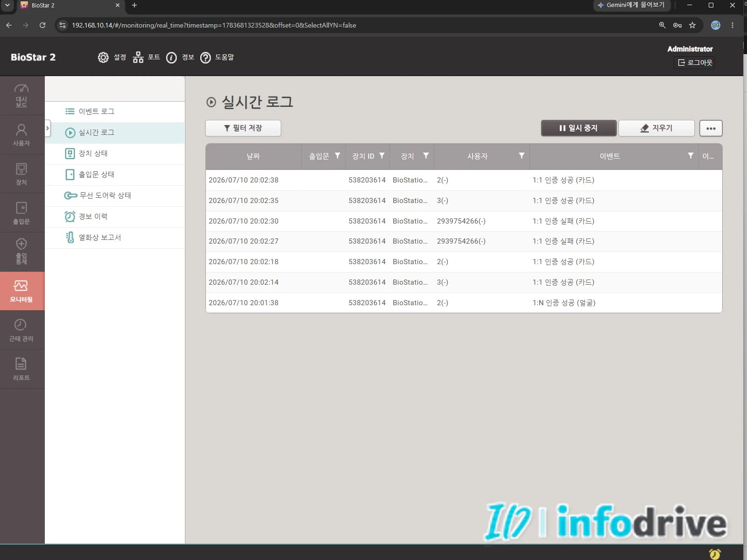The width and height of the screenshot is (747, 560).
Task: Open the Access Control section in sidebar
Action: [22, 252]
